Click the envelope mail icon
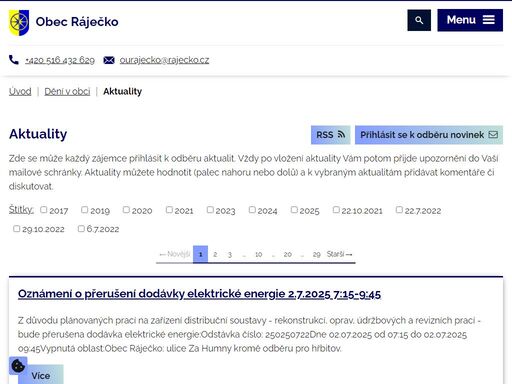Viewport: 512px width, 384px height. [109, 60]
